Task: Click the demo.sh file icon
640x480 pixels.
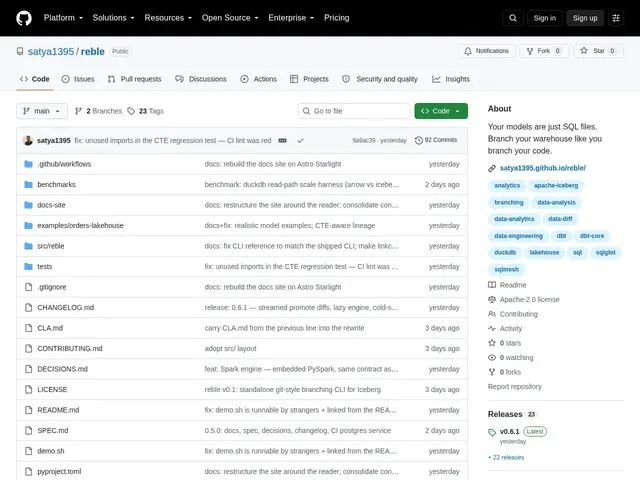Action: [28, 451]
